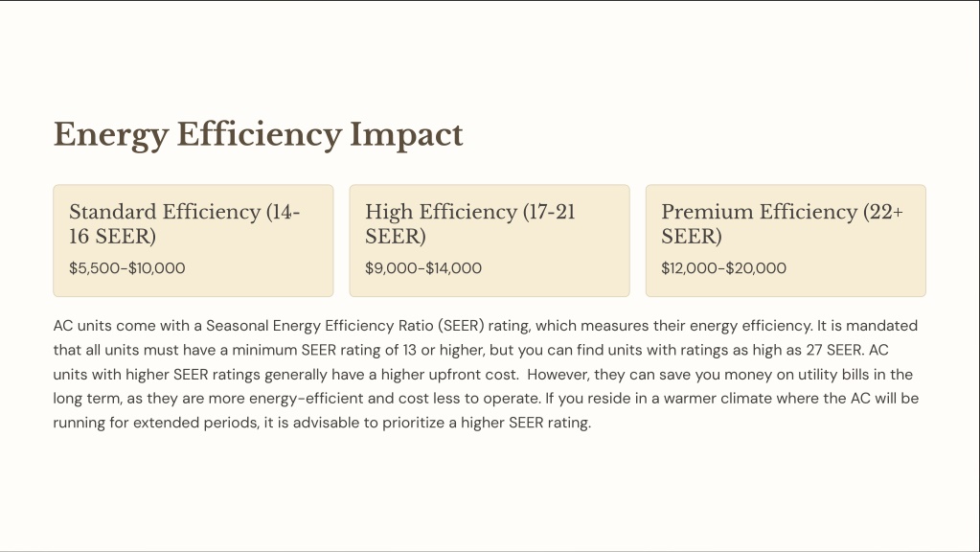This screenshot has height=552, width=980.
Task: Select the Standard Efficiency (14-16 SEER) heading
Action: [x=184, y=224]
